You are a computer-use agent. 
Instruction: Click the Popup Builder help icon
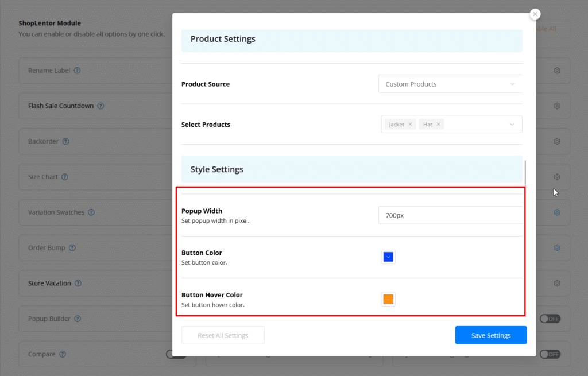(x=78, y=319)
